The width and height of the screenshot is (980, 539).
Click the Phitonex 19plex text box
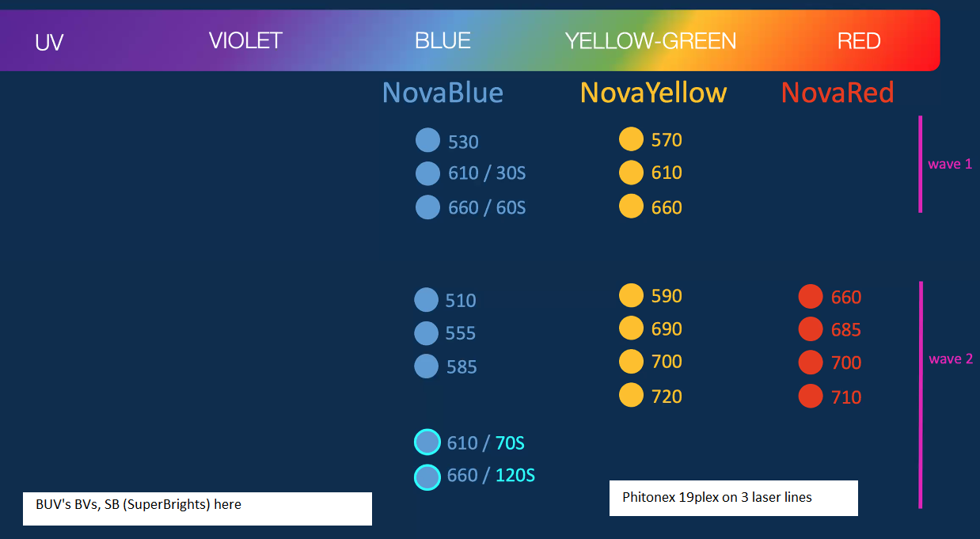pyautogui.click(x=734, y=498)
